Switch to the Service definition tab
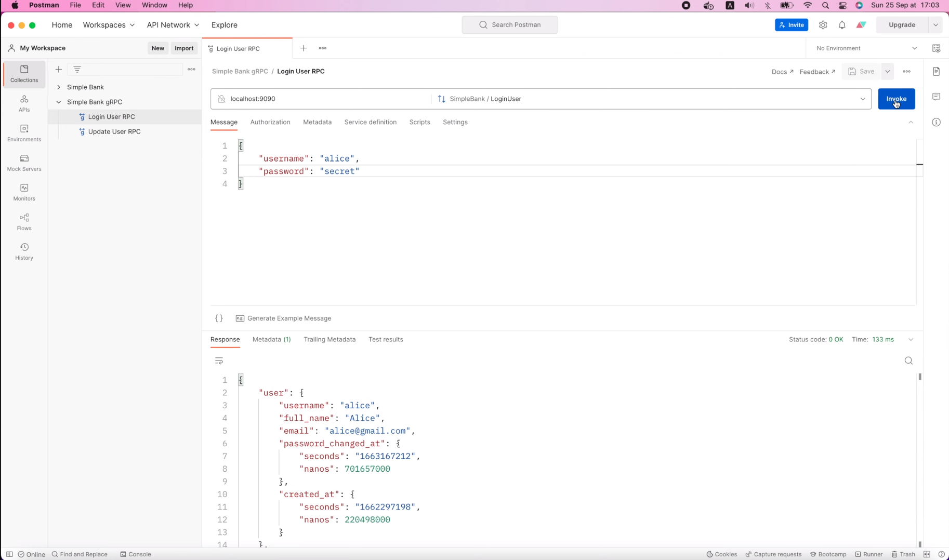The width and height of the screenshot is (949, 560). click(x=370, y=122)
